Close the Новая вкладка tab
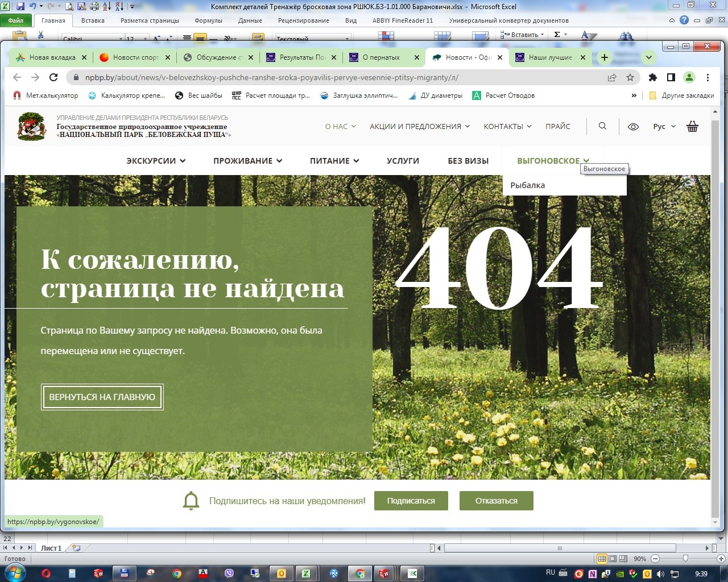The width and height of the screenshot is (728, 582). [84, 57]
